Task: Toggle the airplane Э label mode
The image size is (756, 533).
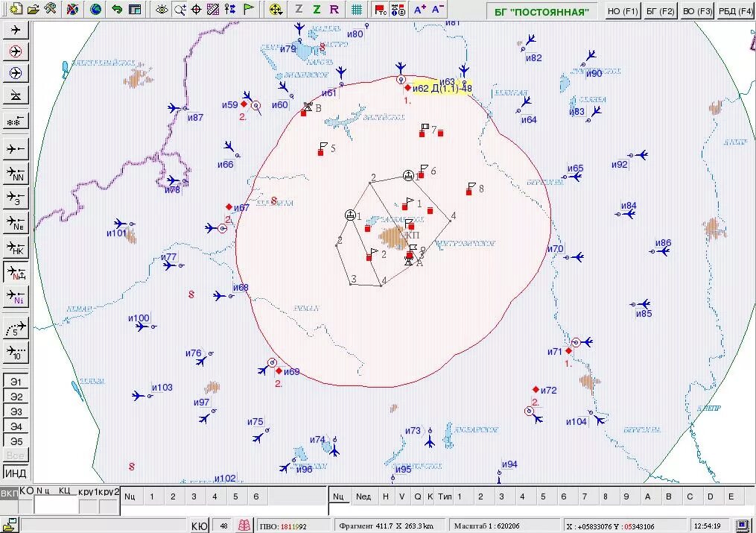Action: pyautogui.click(x=16, y=198)
